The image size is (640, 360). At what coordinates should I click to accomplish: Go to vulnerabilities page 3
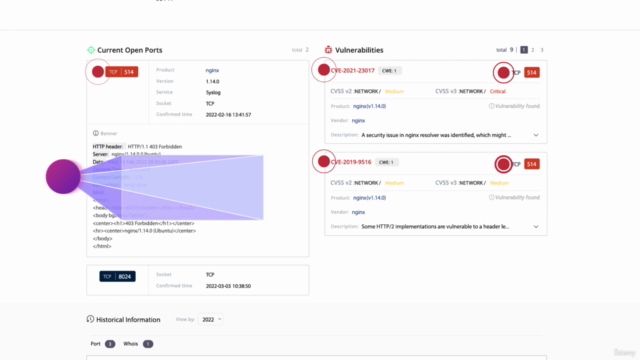tap(542, 50)
